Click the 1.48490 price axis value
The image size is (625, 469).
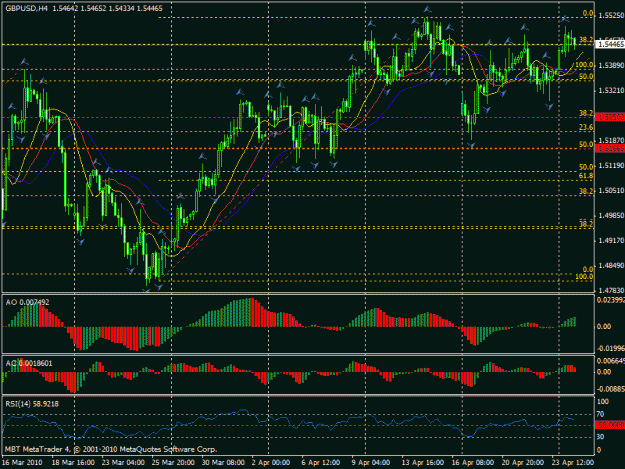pos(611,266)
